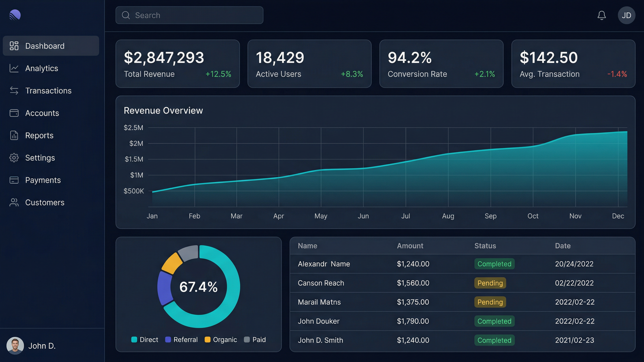Focus the Search input field
The width and height of the screenshot is (644, 362).
(x=189, y=15)
